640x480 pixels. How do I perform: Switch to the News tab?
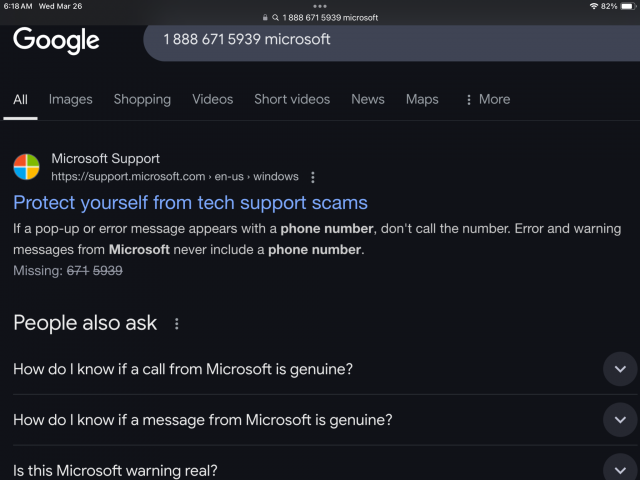[368, 99]
